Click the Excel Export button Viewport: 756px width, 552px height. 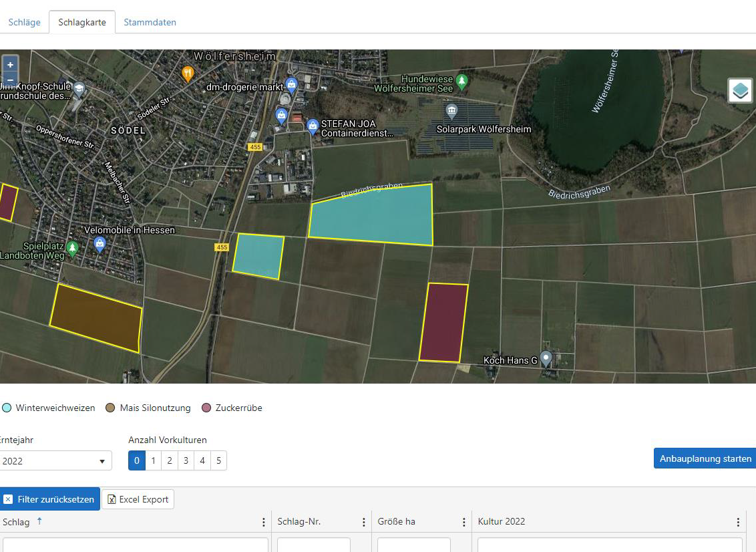coord(138,499)
